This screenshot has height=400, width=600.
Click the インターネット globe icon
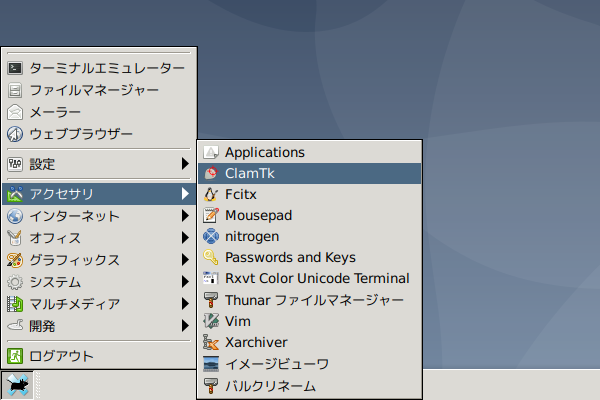15,216
